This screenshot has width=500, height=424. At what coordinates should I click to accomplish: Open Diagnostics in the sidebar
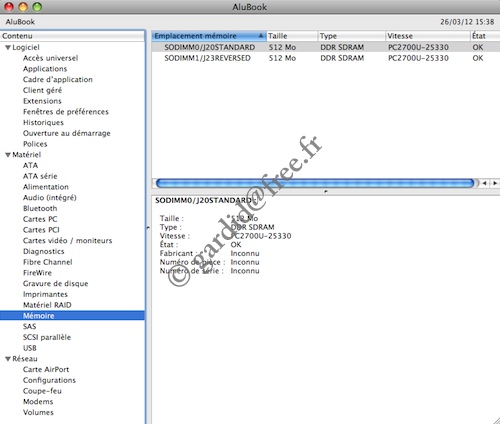(x=44, y=252)
